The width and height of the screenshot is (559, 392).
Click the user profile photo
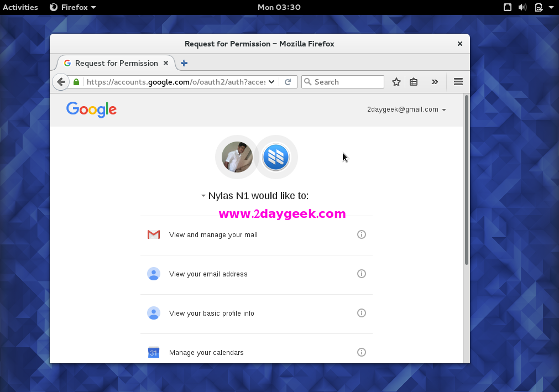pyautogui.click(x=237, y=157)
